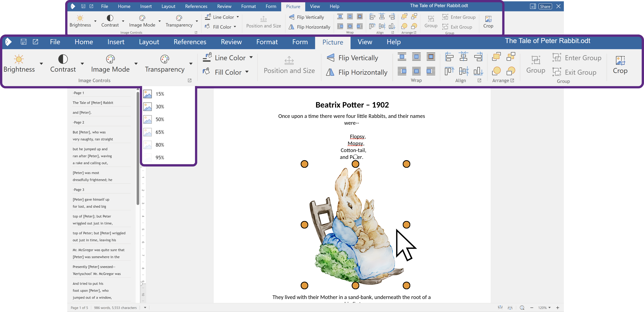Image resolution: width=644 pixels, height=312 pixels.
Task: Toggle the middle top-row Wrap option in enlarged ribbon
Action: coord(416,57)
